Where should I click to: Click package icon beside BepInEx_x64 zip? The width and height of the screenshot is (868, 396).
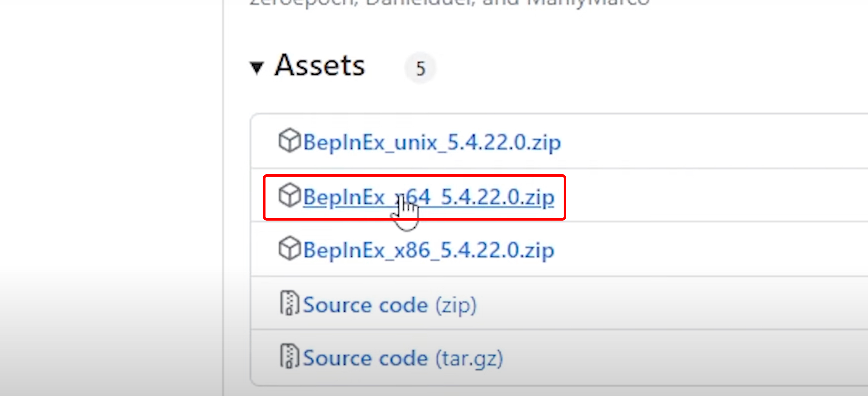(289, 195)
